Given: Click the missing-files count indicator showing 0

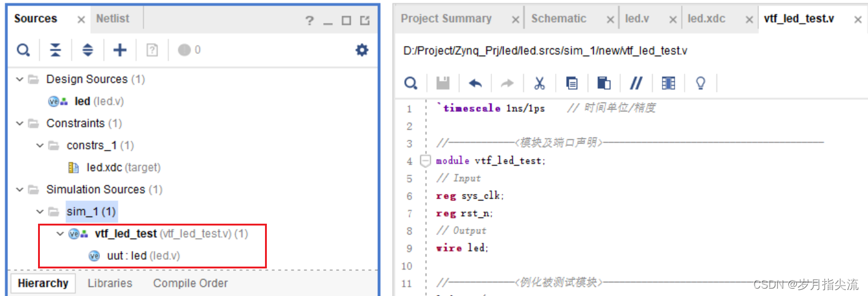Looking at the screenshot, I should (189, 50).
